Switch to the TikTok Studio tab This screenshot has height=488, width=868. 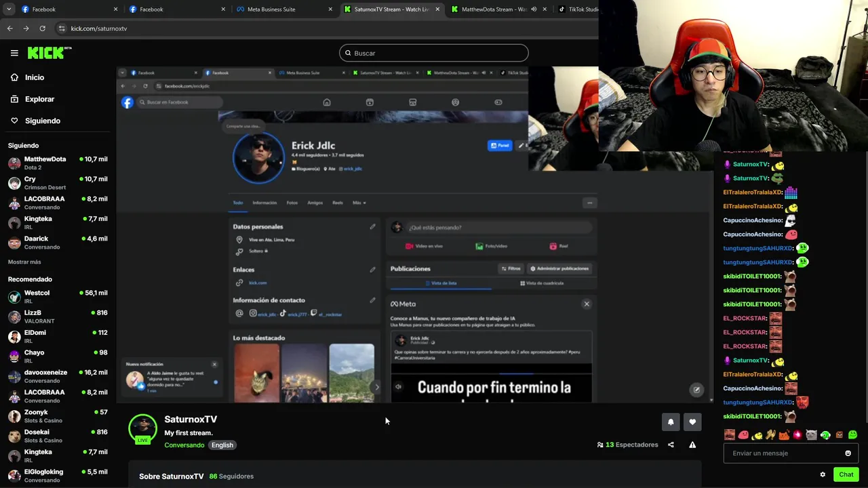578,9
